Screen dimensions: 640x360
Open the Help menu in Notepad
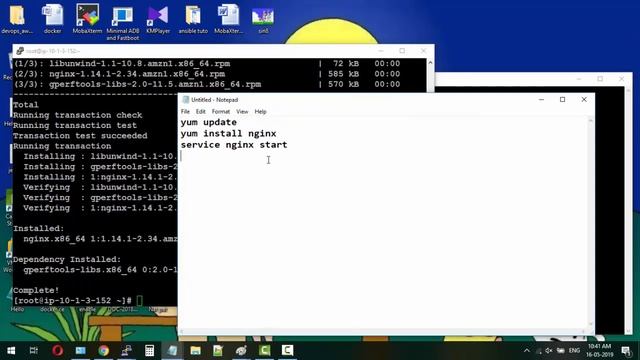tap(260, 111)
